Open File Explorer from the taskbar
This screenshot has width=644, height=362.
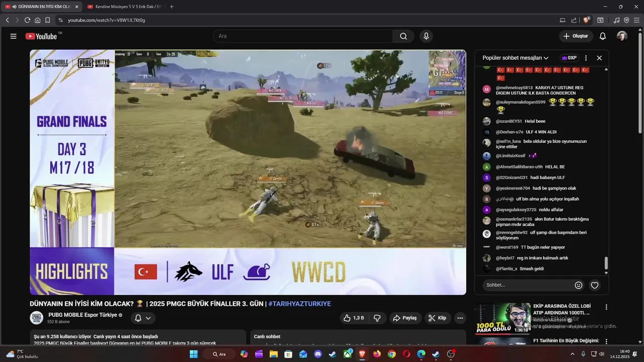[x=273, y=354]
